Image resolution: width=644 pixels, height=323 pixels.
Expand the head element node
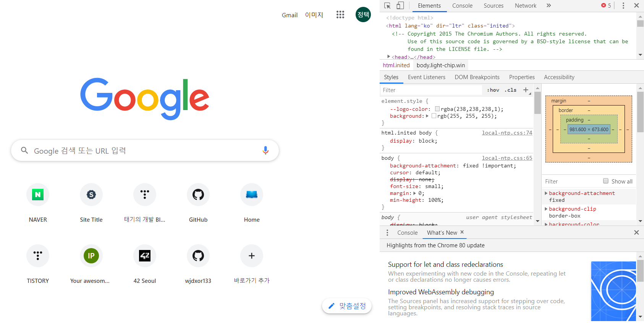[389, 57]
